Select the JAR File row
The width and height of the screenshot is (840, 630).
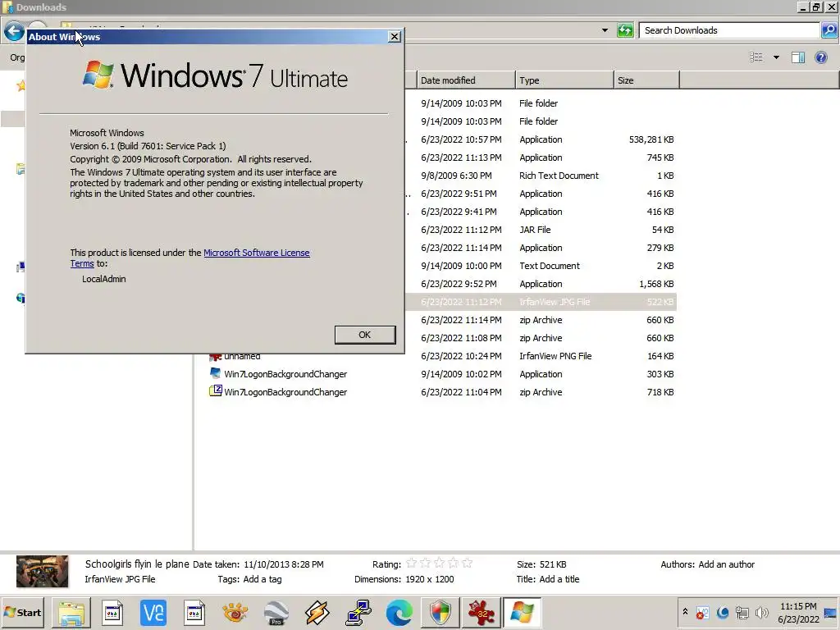(541, 230)
